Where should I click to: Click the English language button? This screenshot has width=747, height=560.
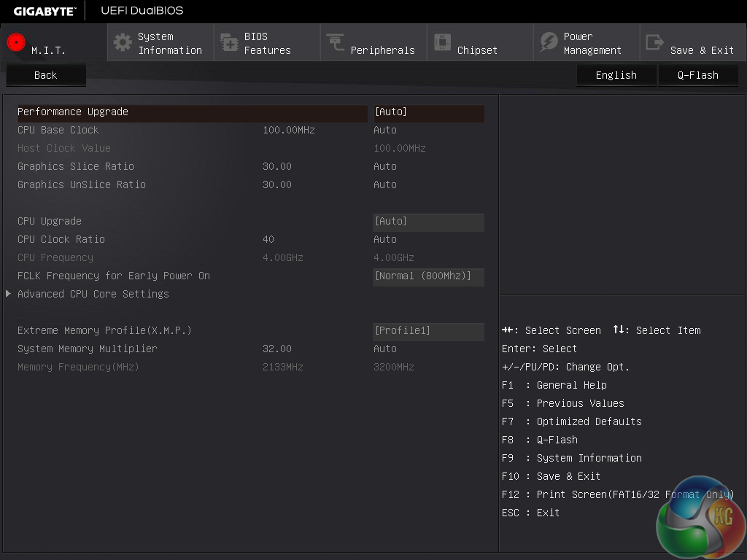(x=616, y=75)
